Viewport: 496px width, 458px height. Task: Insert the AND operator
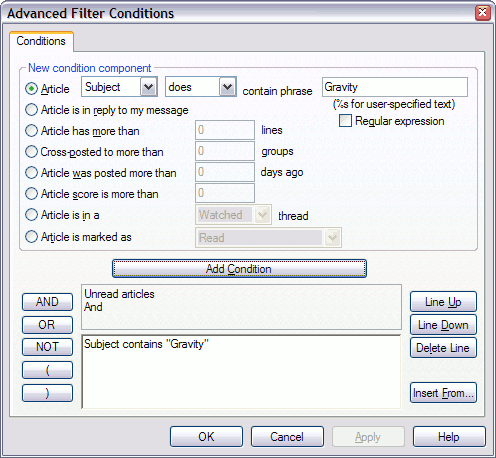point(47,302)
